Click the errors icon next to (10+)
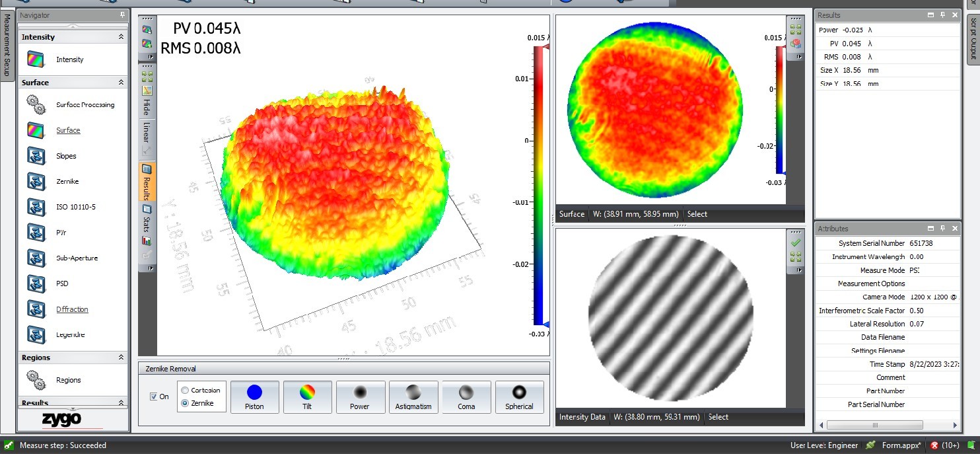This screenshot has width=980, height=454. 934,445
